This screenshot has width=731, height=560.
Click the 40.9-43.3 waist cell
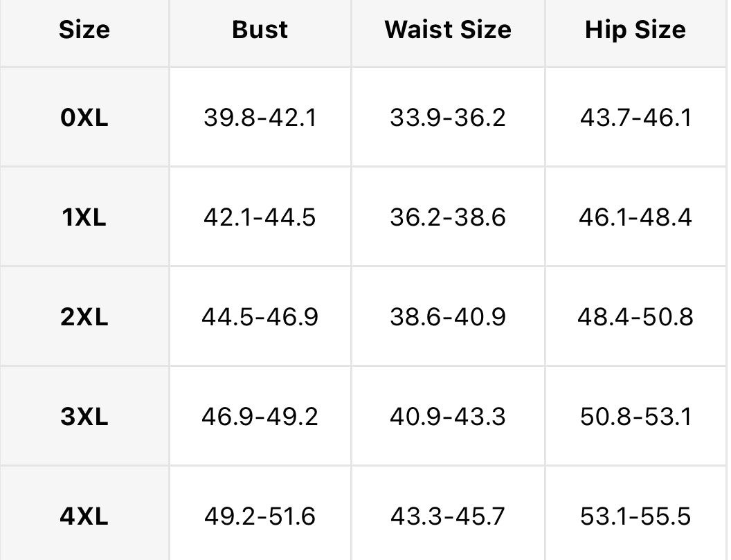(448, 417)
